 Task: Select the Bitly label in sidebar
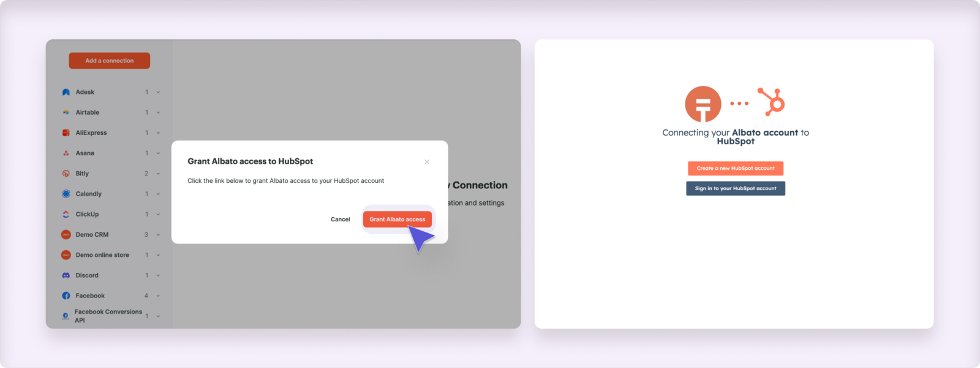coord(82,174)
